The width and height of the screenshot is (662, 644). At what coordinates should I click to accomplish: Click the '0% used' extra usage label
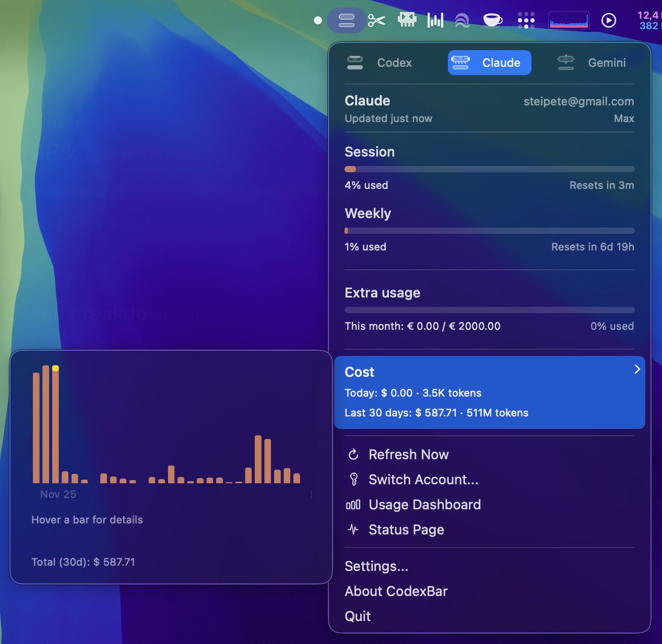(612, 326)
